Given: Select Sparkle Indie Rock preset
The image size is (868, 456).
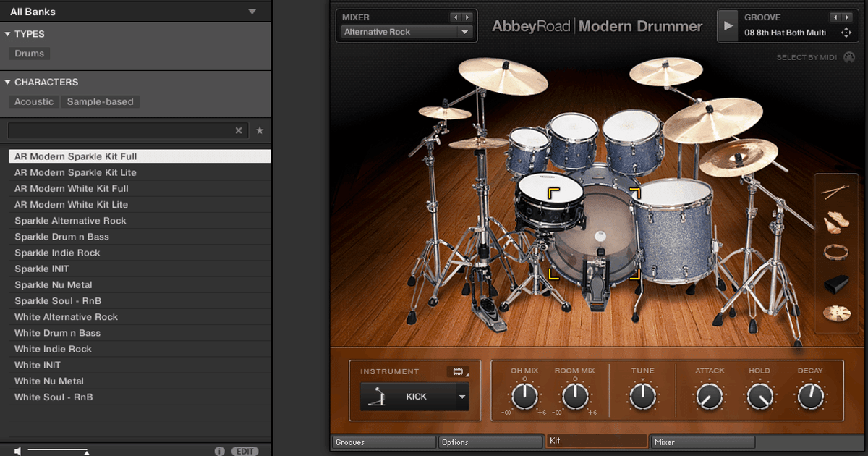Looking at the screenshot, I should click(140, 253).
